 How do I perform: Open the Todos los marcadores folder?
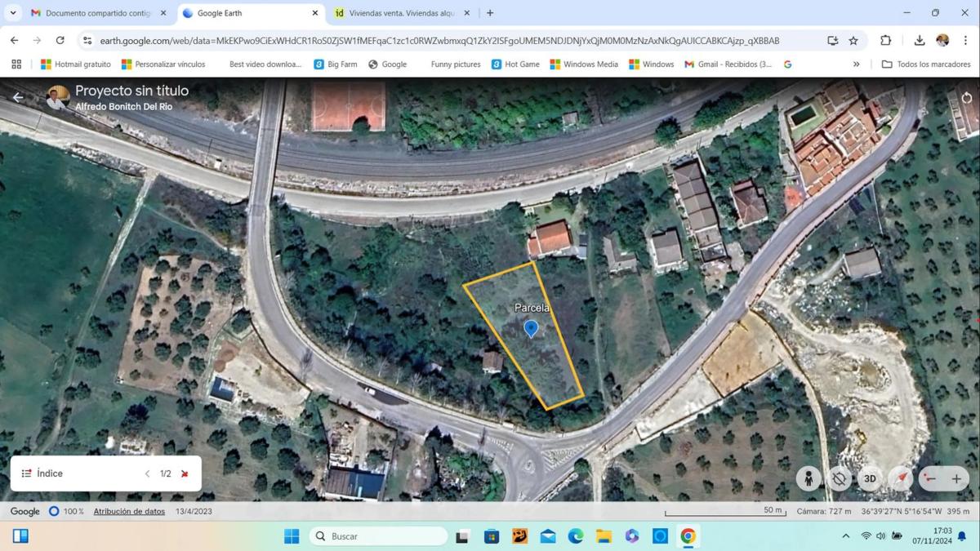coord(926,64)
